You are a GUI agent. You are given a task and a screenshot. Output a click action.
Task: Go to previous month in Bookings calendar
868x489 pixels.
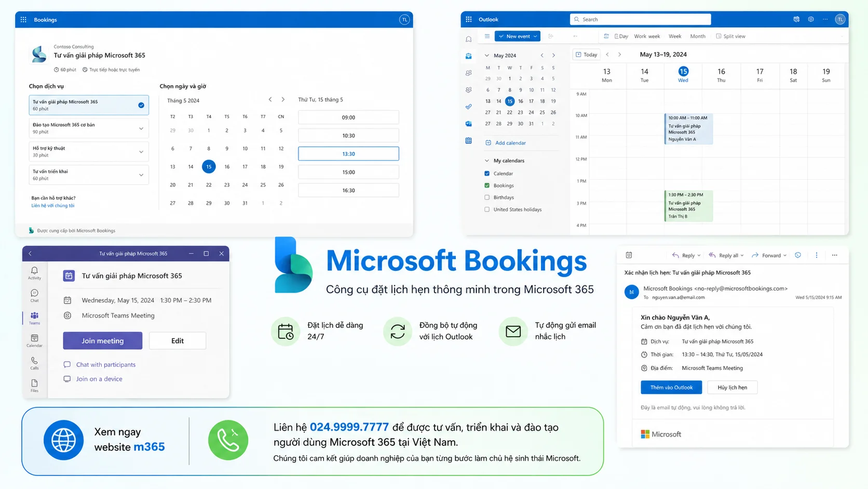(270, 99)
